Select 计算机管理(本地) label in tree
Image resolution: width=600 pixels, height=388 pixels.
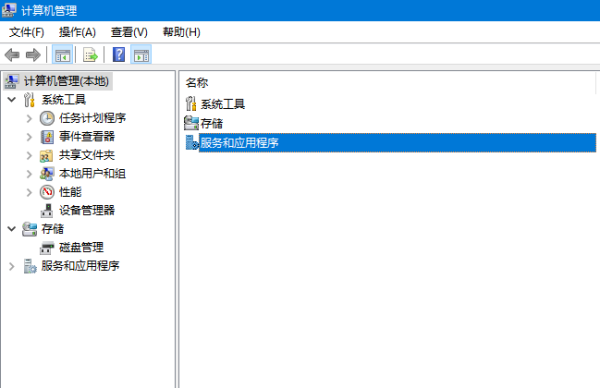click(x=67, y=81)
